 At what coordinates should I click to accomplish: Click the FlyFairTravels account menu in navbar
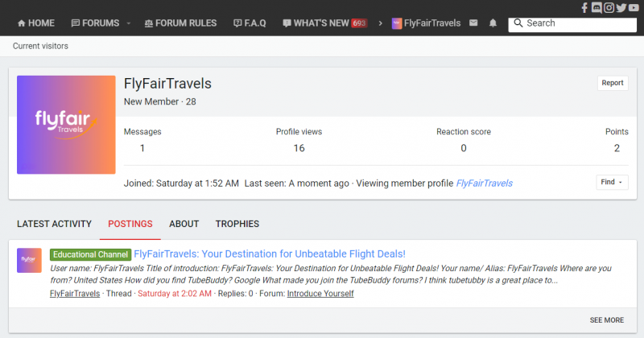426,23
